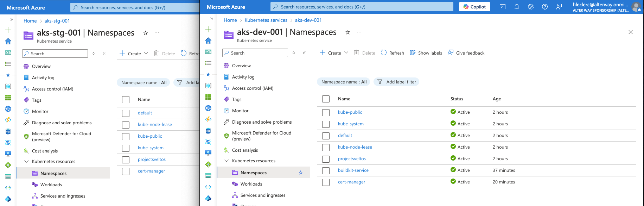Open the portal settings gear icon
Image resolution: width=644 pixels, height=206 pixels.
[x=531, y=7]
